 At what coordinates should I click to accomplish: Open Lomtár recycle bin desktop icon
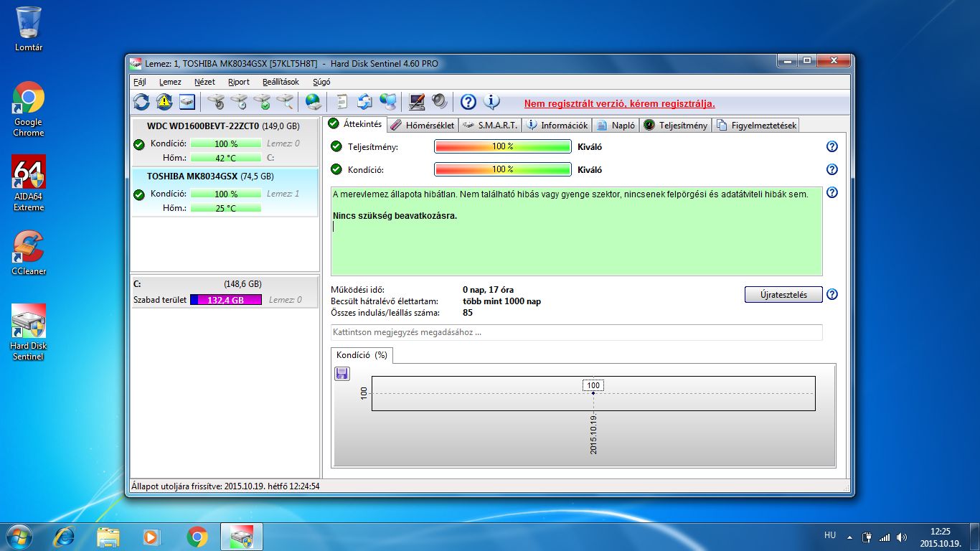29,29
